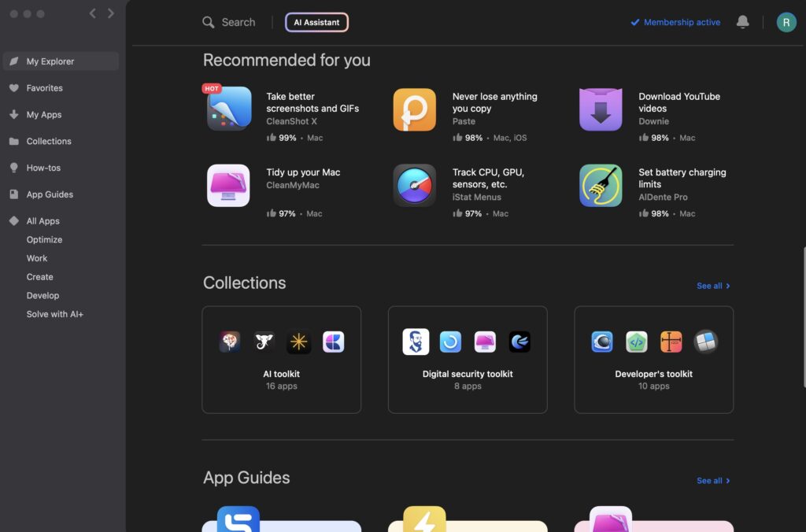Click the gray four-pane icon in Developer's toolkit
This screenshot has height=532, width=806.
coord(705,342)
